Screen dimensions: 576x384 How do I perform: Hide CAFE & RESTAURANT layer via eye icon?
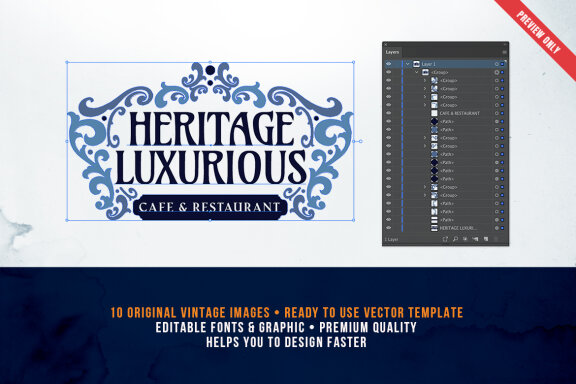click(x=389, y=113)
